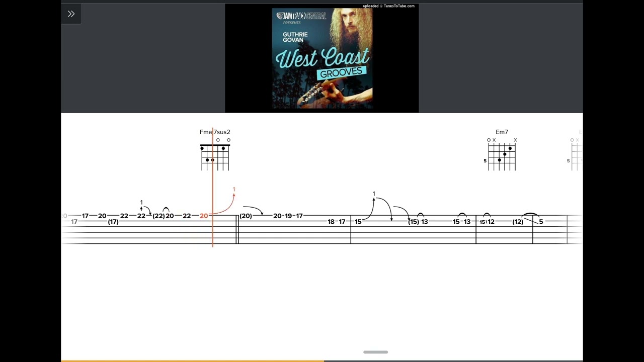Click the parenthesized (17) tab note
This screenshot has width=644, height=362.
click(x=113, y=222)
